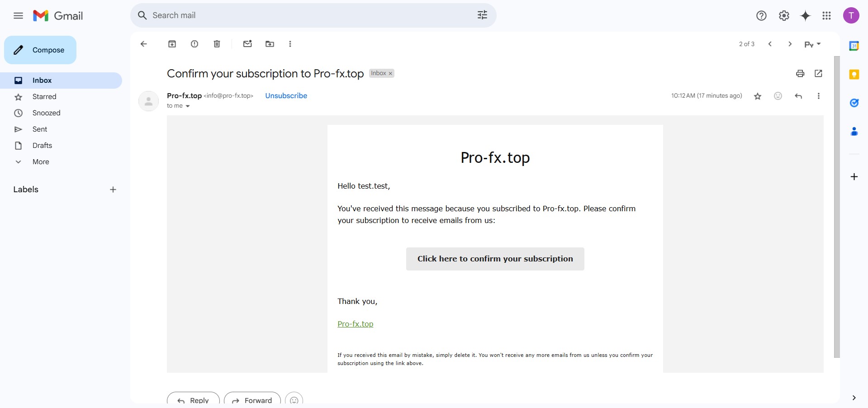Viewport: 868px width, 408px height.
Task: Remove the Inbox label chip
Action: click(390, 73)
